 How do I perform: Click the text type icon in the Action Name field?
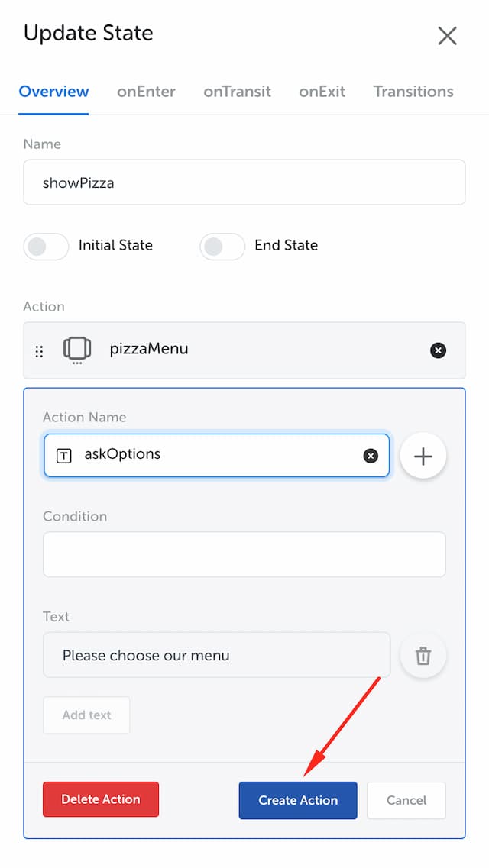pyautogui.click(x=64, y=456)
